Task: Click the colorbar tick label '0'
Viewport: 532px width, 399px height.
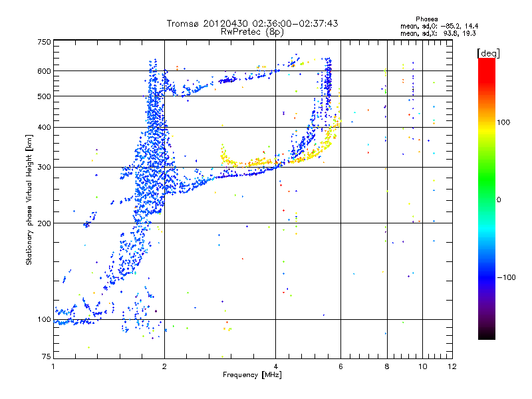Action: click(x=499, y=200)
